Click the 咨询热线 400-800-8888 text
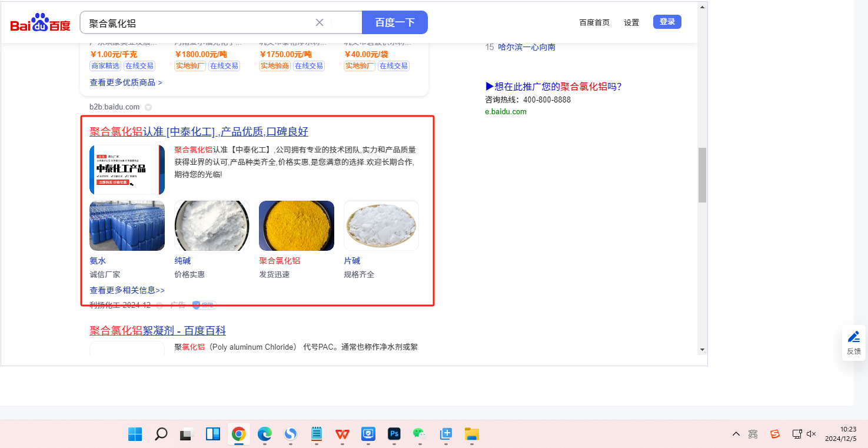This screenshot has height=448, width=868. point(528,99)
